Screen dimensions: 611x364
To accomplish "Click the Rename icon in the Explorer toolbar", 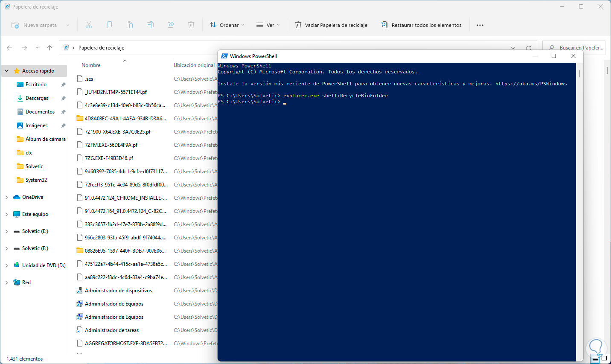I will pos(150,25).
